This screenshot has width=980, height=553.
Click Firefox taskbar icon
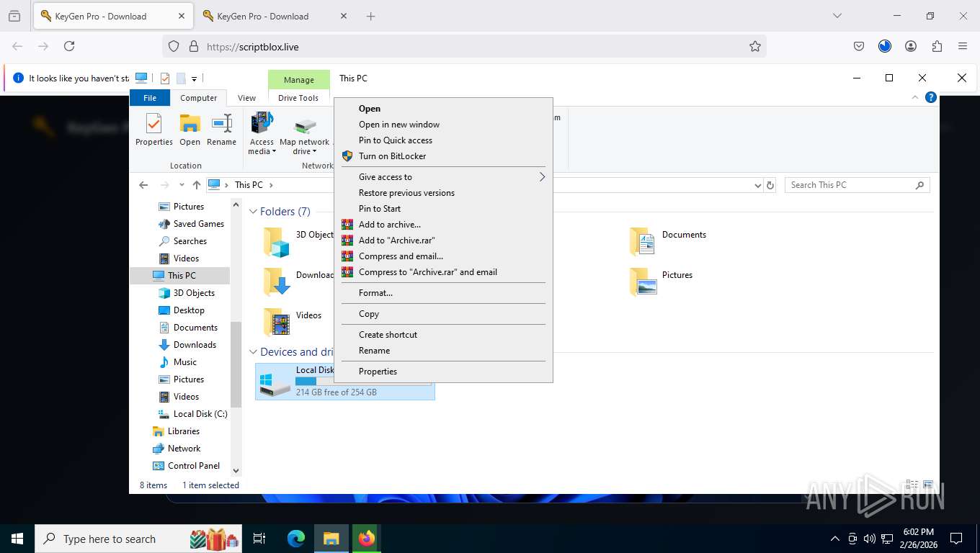367,538
